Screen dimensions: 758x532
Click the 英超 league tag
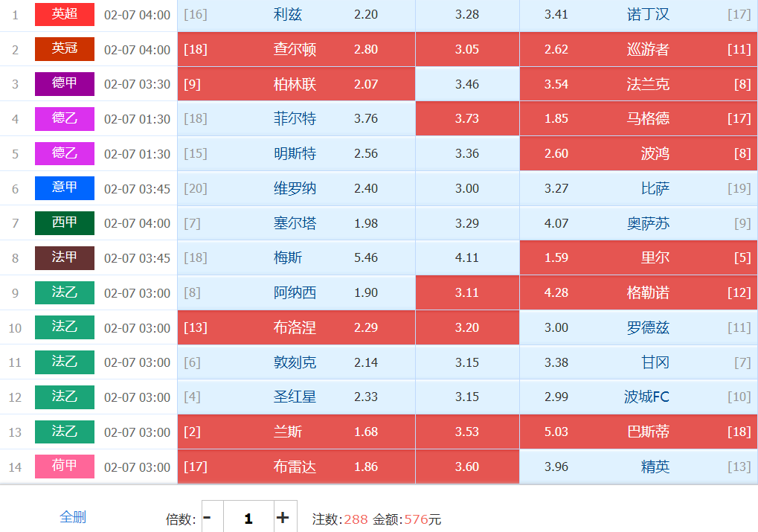click(65, 14)
